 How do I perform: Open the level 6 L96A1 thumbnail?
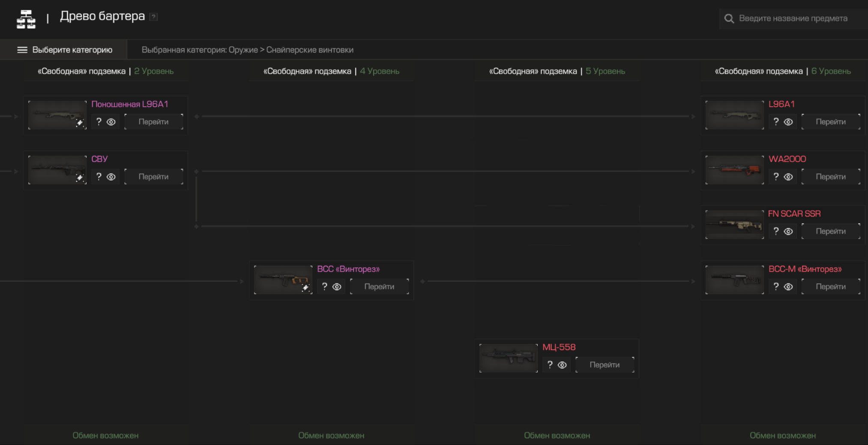click(x=735, y=115)
